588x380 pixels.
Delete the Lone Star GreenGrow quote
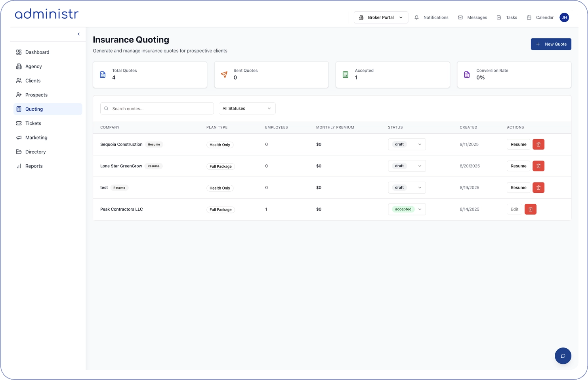point(538,166)
